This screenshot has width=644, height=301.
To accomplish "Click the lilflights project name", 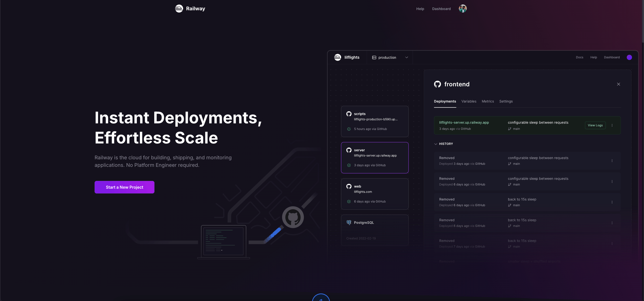I will click(352, 57).
